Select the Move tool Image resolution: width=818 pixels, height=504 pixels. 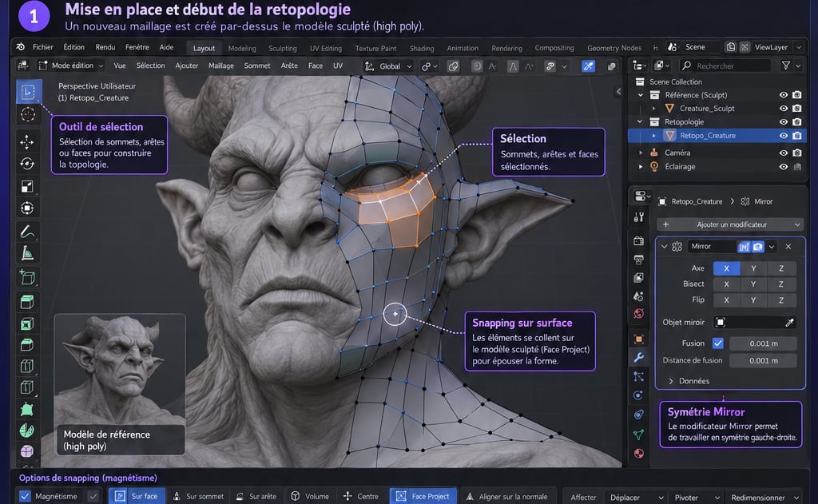[x=27, y=142]
